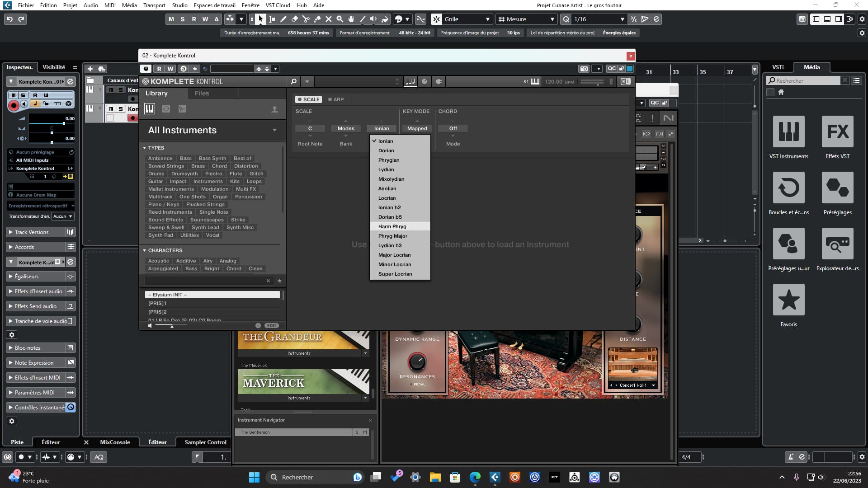Screen dimensions: 868x488
Task: Toggle global Mute M in Cubase toolbar
Action: [x=171, y=19]
